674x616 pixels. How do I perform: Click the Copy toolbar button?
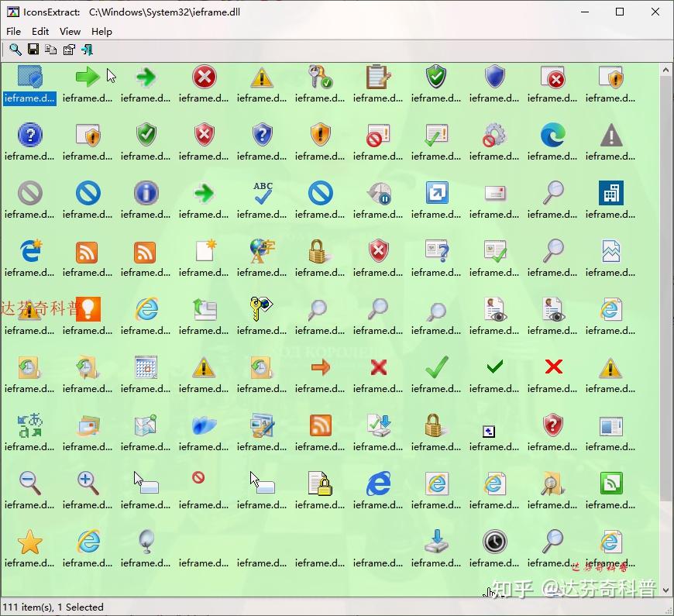point(50,50)
